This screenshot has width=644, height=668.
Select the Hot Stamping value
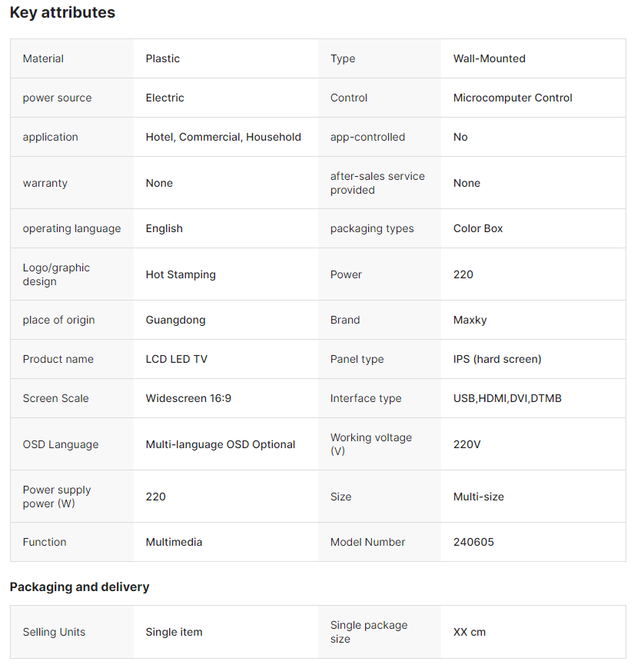(x=181, y=274)
